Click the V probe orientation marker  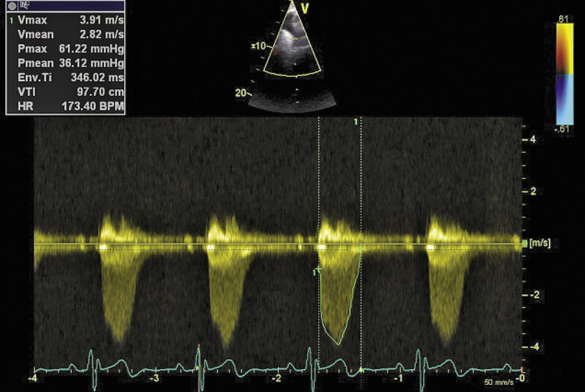pos(305,9)
